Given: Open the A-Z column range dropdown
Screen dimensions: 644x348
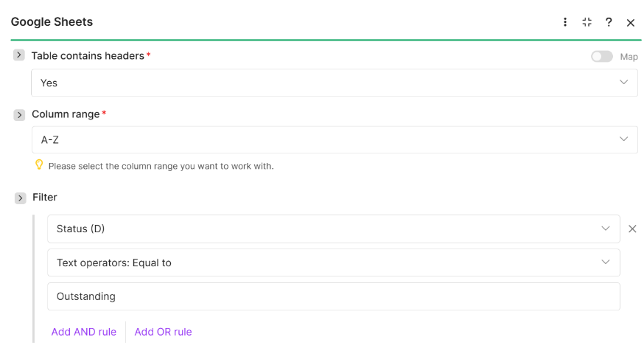Looking at the screenshot, I should point(335,139).
